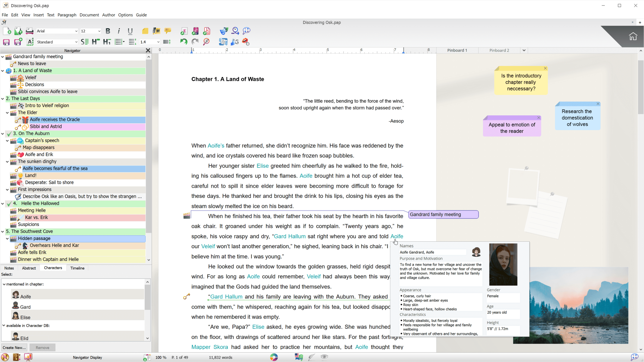The width and height of the screenshot is (644, 362).
Task: Export the document as PDF
Action: click(207, 31)
